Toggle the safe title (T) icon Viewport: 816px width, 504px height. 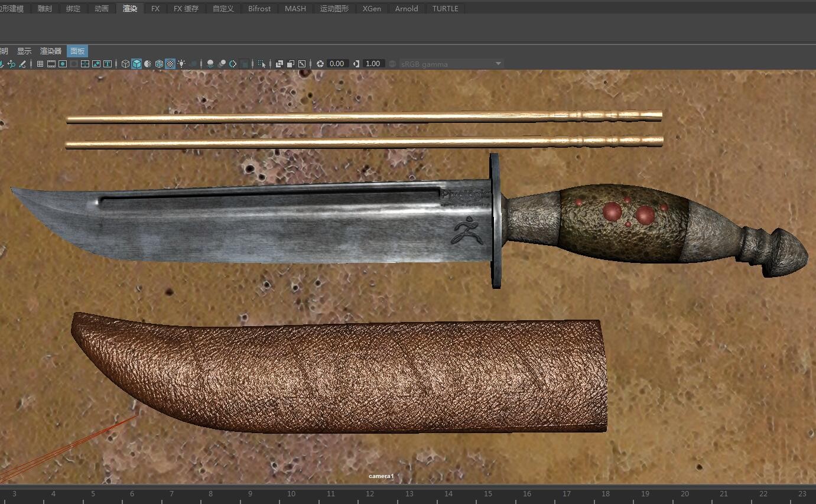pyautogui.click(x=108, y=64)
